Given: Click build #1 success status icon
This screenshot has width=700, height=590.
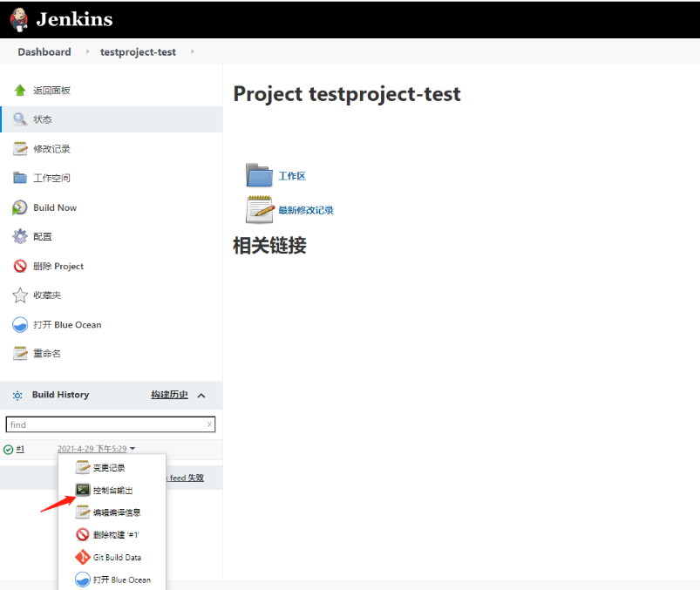Looking at the screenshot, I should [8, 450].
